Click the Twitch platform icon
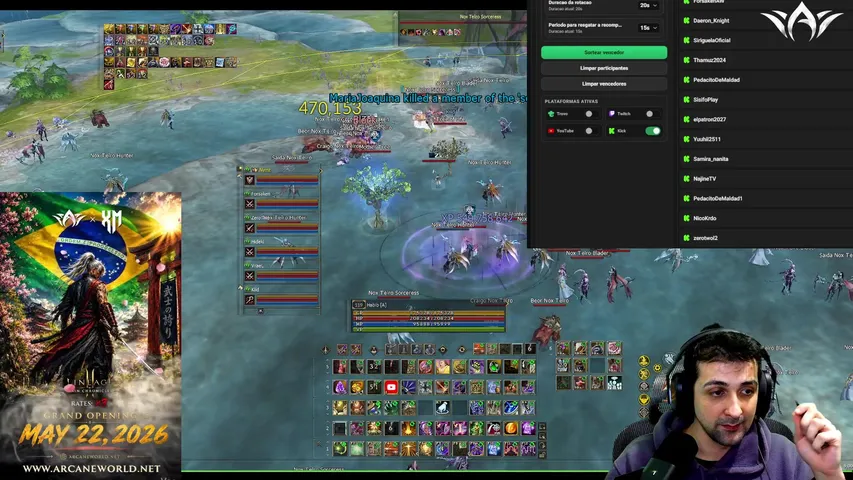The width and height of the screenshot is (853, 480). (611, 114)
